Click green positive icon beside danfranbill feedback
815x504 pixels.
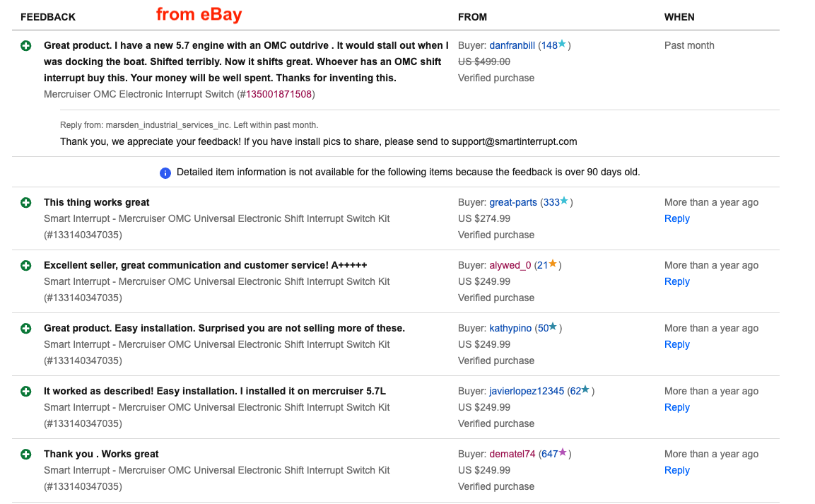[26, 46]
